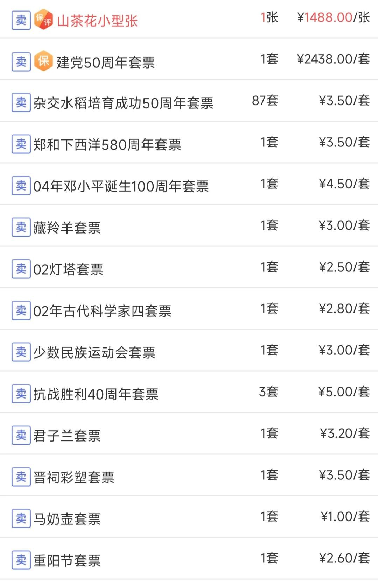
Task: Open 少数民族运动会套票 listing
Action: (94, 352)
